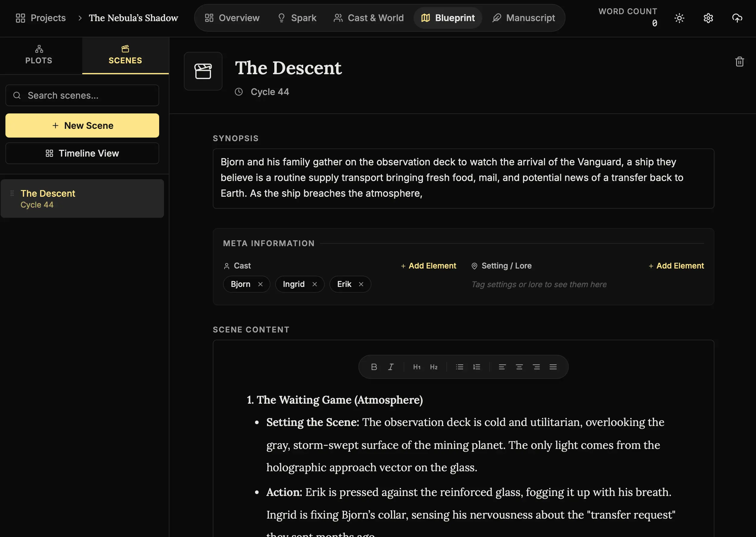Viewport: 756px width, 537px height.
Task: Open Timeline View
Action: 82,154
